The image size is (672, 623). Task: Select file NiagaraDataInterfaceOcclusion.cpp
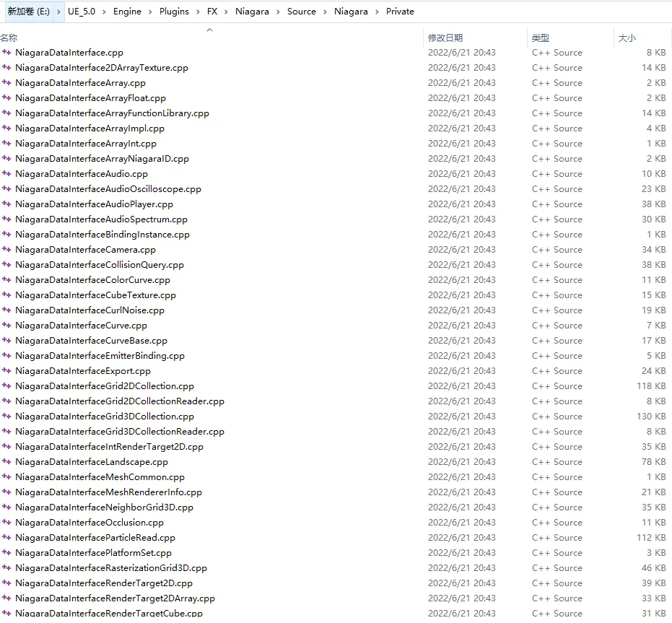point(90,522)
